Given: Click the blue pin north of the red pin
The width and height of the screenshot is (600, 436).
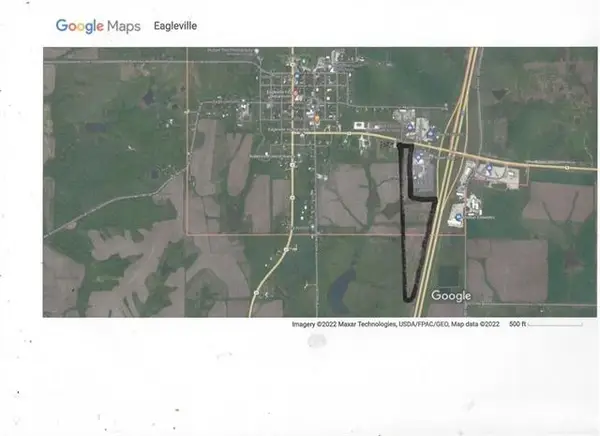Looking at the screenshot, I should (297, 77).
